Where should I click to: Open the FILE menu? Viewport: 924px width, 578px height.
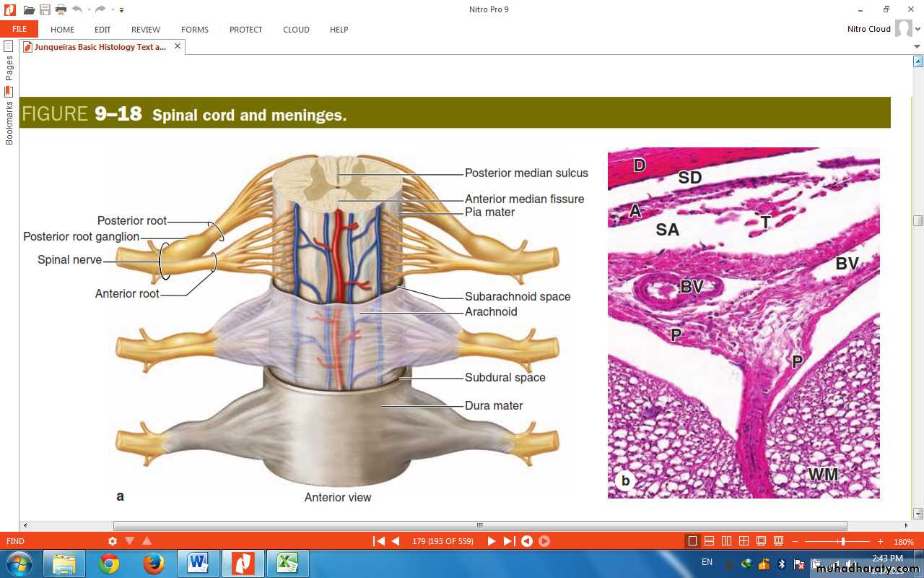pyautogui.click(x=19, y=30)
